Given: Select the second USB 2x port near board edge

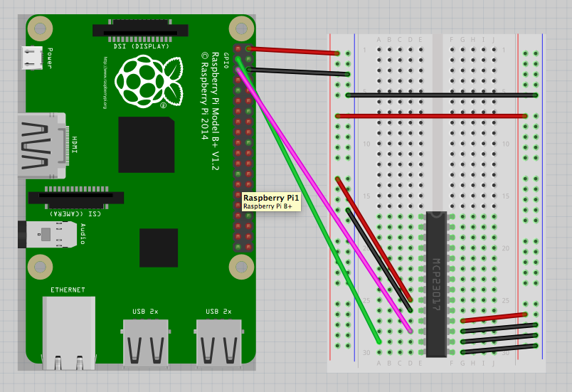Looking at the screenshot, I should tap(219, 343).
